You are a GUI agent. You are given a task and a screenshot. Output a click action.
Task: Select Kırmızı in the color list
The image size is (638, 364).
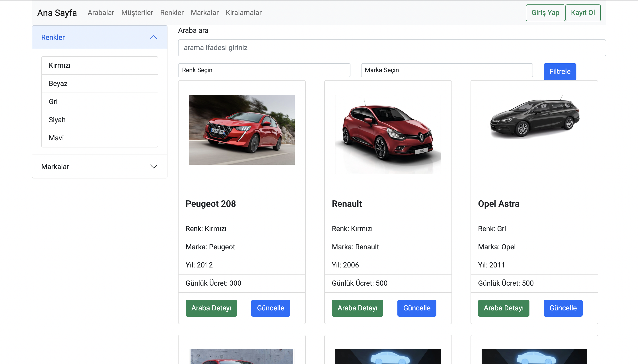click(99, 66)
